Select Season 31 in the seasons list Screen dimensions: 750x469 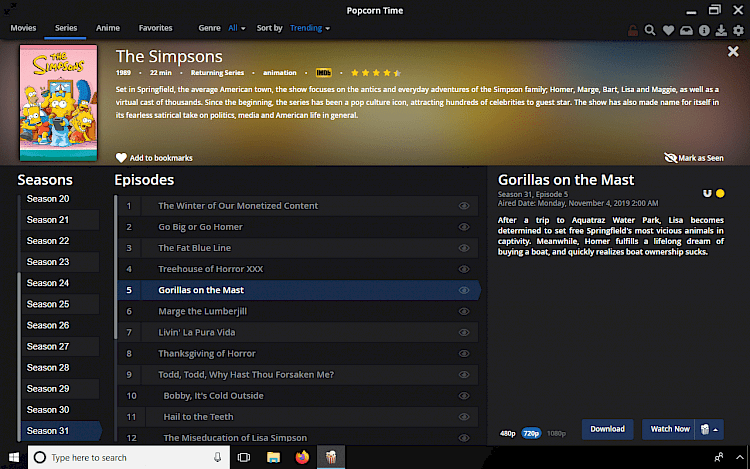pyautogui.click(x=61, y=431)
